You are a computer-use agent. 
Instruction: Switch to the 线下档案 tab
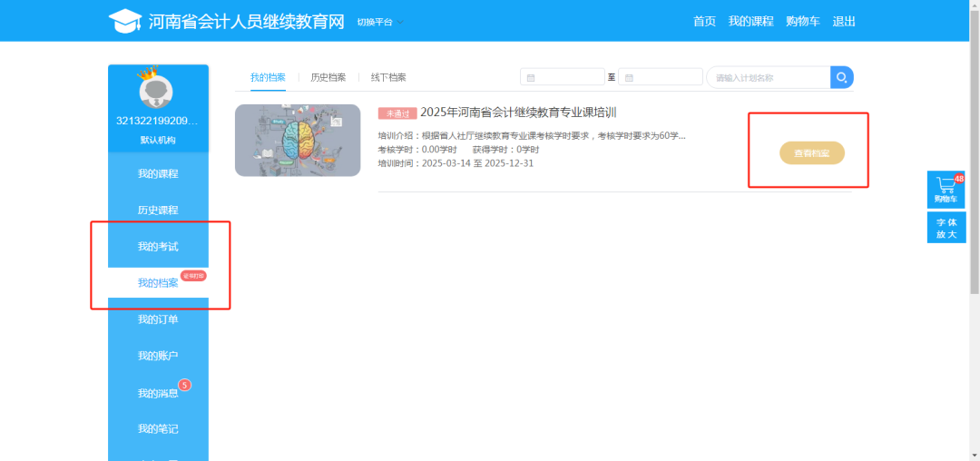point(388,78)
